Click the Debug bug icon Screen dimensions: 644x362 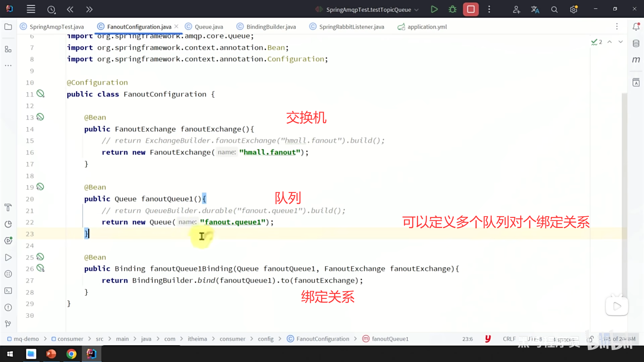[452, 9]
